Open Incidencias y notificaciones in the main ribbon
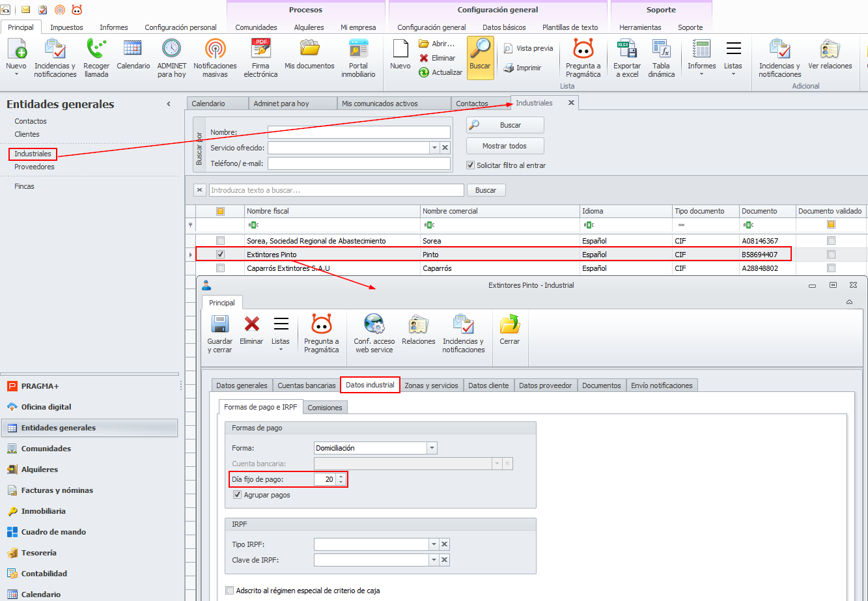The width and height of the screenshot is (868, 601). coord(55,58)
